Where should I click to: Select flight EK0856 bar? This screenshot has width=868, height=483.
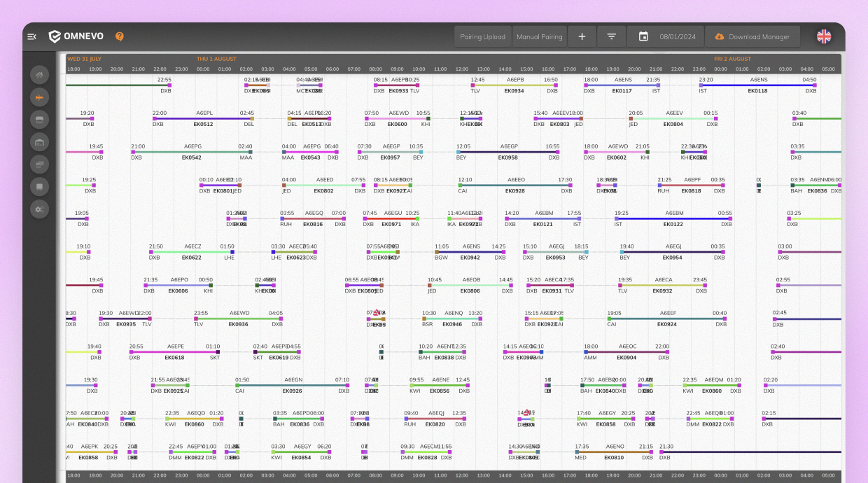click(440, 385)
